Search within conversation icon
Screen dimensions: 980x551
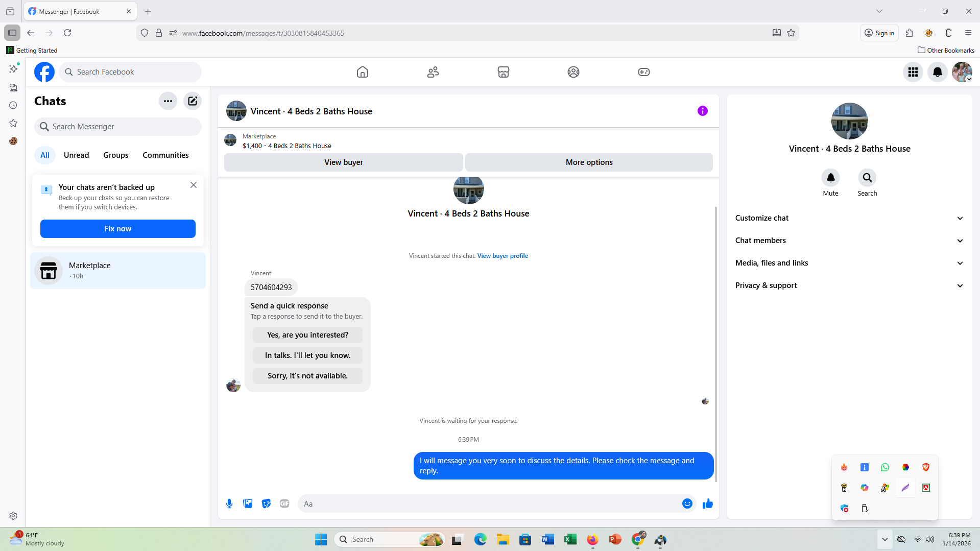point(867,178)
